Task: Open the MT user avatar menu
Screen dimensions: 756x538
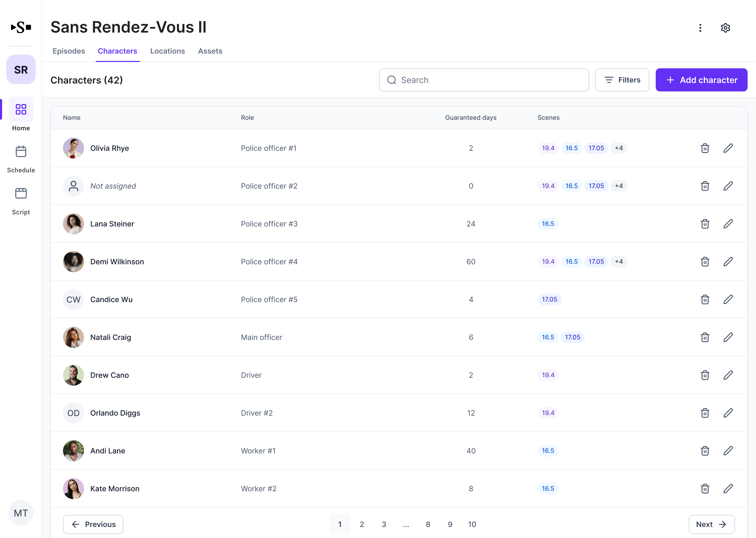Action: 21,513
